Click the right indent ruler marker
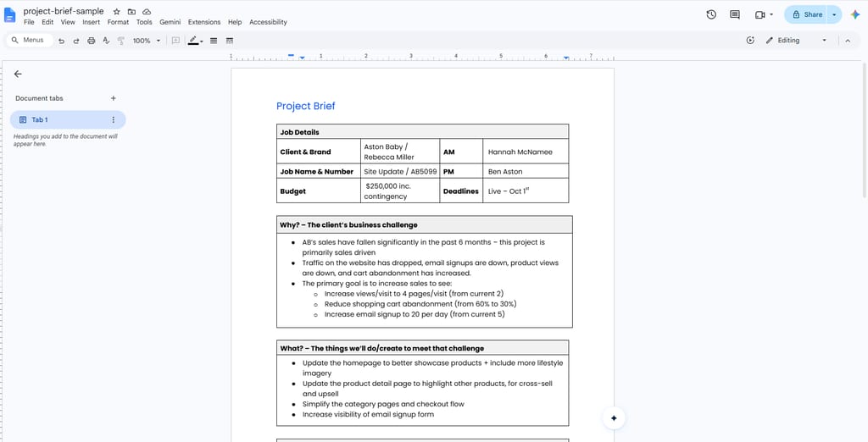 click(x=565, y=58)
